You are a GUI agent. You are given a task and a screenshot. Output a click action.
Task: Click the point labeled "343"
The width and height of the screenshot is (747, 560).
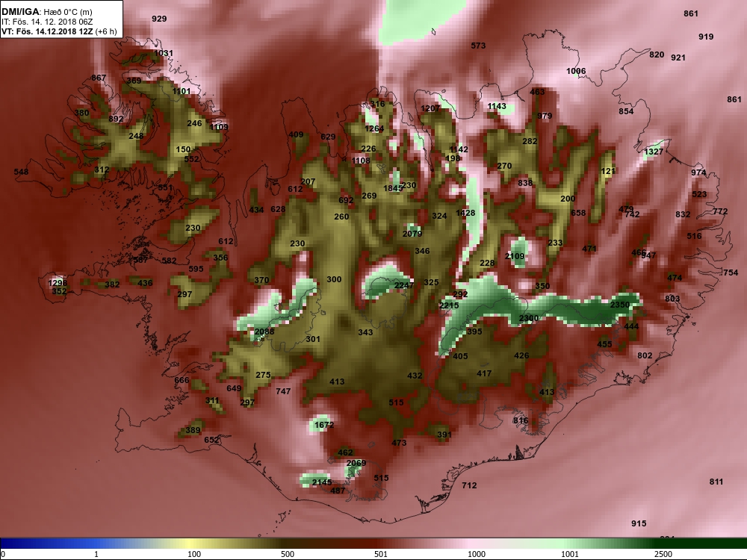point(365,332)
